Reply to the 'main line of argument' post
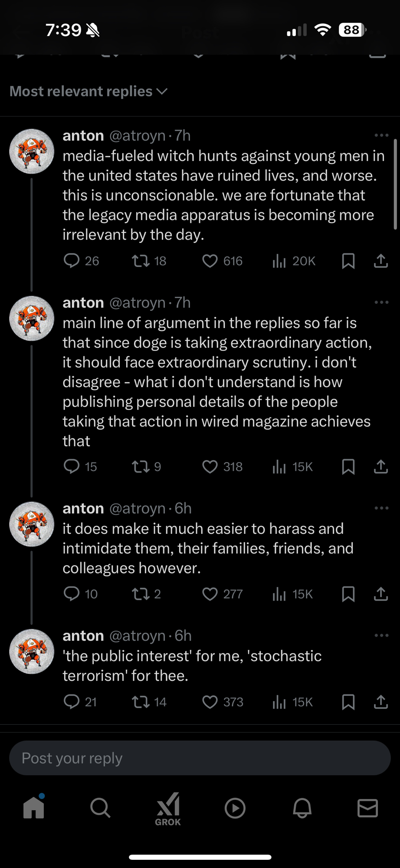The height and width of the screenshot is (868, 400). [72, 467]
